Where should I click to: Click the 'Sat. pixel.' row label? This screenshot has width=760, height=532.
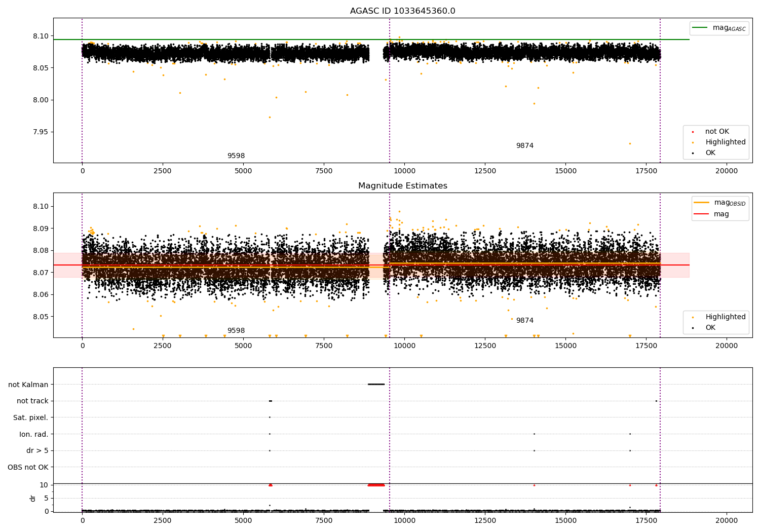tap(31, 417)
